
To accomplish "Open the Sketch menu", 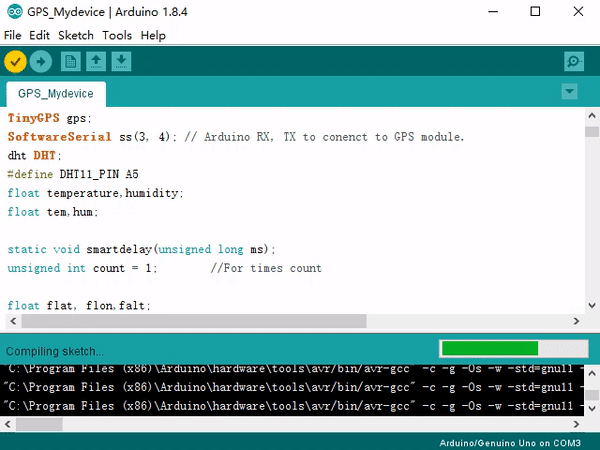I will point(76,36).
